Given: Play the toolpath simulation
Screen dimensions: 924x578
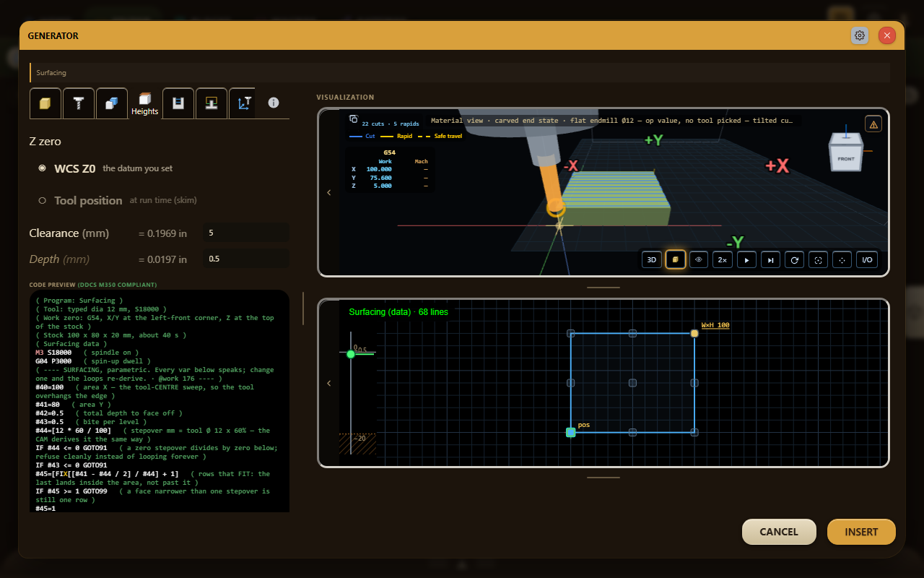Looking at the screenshot, I should [746, 259].
